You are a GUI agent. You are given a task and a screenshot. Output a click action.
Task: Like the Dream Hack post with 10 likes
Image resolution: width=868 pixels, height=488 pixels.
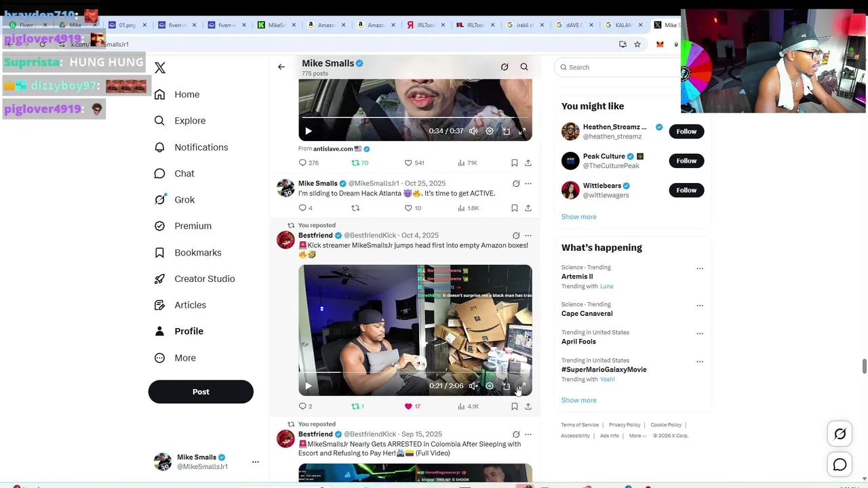tap(413, 208)
